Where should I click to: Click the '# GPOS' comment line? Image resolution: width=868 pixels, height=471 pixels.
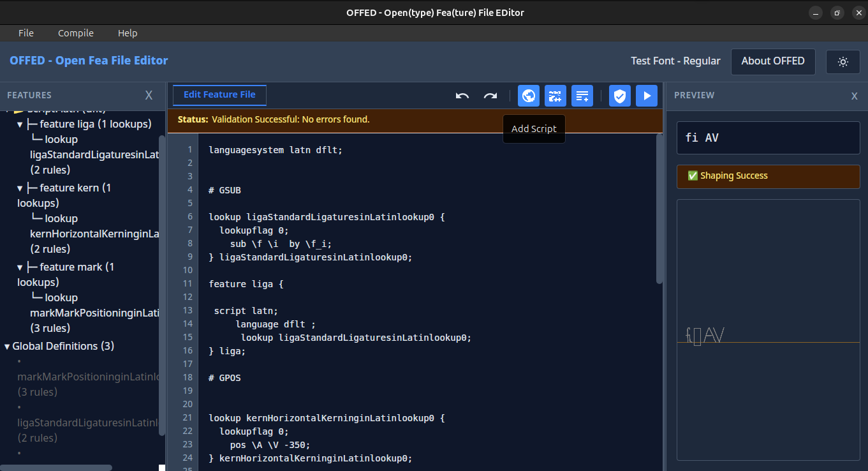tap(224, 378)
